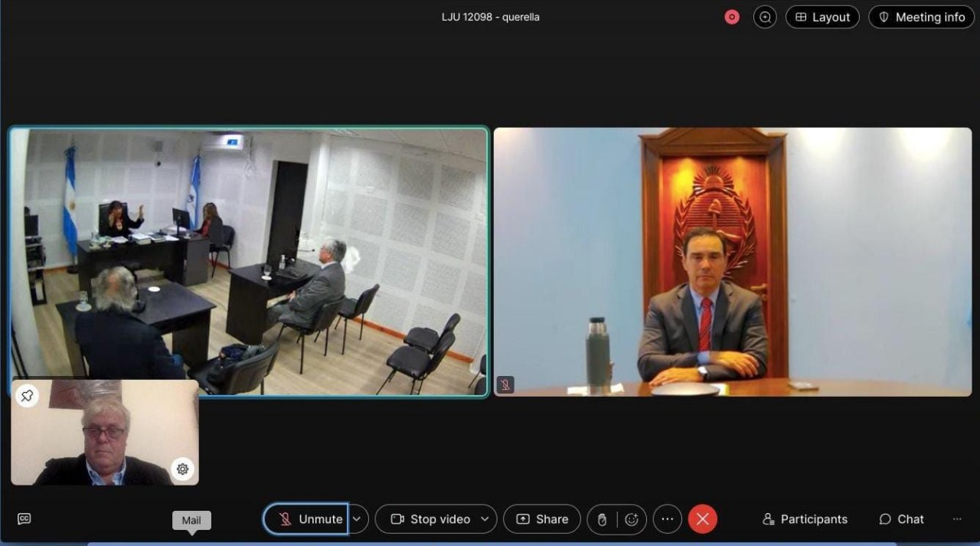The height and width of the screenshot is (546, 980).
Task: Open the zoom magnifier control at top
Action: [x=765, y=17]
